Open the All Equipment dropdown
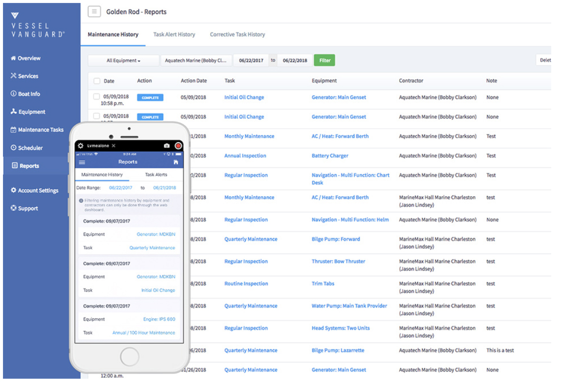 coord(124,60)
